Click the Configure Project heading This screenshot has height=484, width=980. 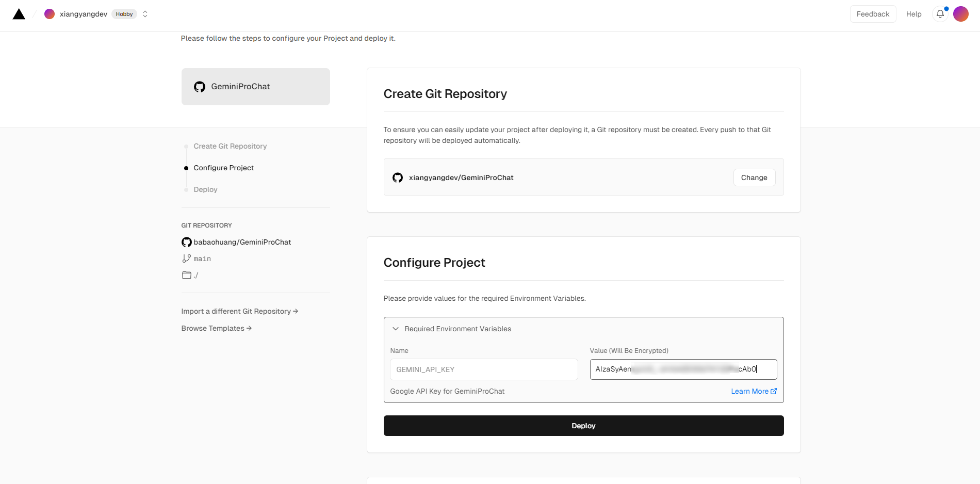(x=434, y=263)
